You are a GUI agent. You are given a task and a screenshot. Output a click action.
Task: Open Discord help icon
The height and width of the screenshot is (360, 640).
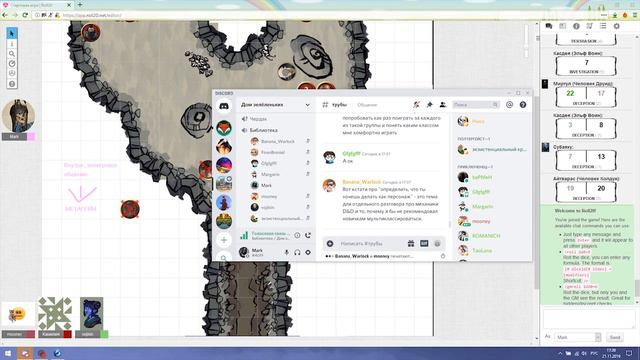pyautogui.click(x=523, y=105)
